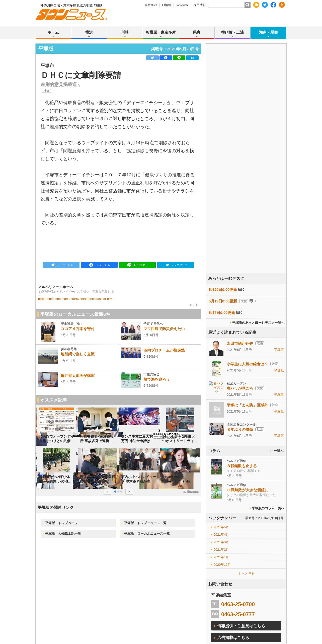The height and width of the screenshot is (644, 322).
Task: Open 平塚版 トップページ link
Action: coord(78,523)
